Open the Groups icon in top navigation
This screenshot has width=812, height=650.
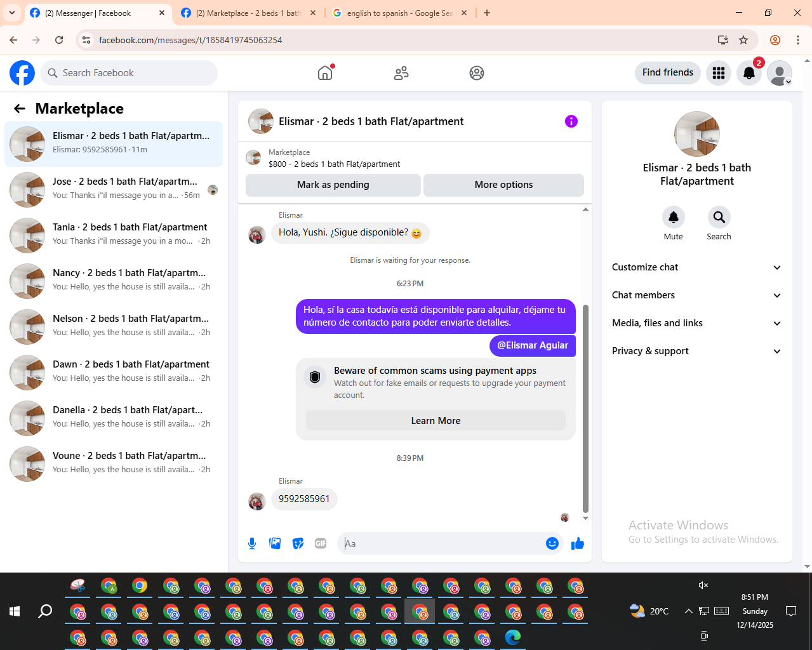click(x=477, y=73)
